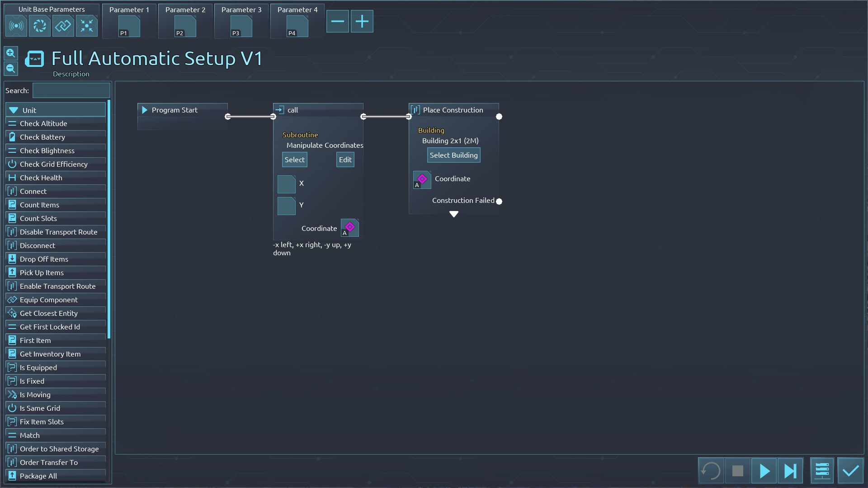Screen dimensions: 868x488
Task: Collapse the Unit category header
Action: (56, 110)
